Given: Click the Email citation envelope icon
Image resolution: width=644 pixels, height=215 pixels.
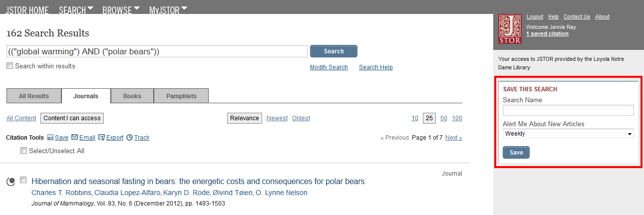Looking at the screenshot, I should tap(75, 138).
